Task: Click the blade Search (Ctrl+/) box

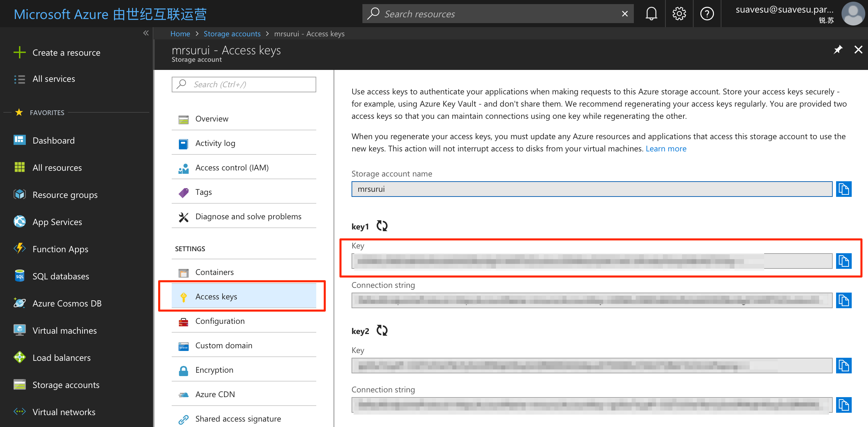Action: point(243,84)
